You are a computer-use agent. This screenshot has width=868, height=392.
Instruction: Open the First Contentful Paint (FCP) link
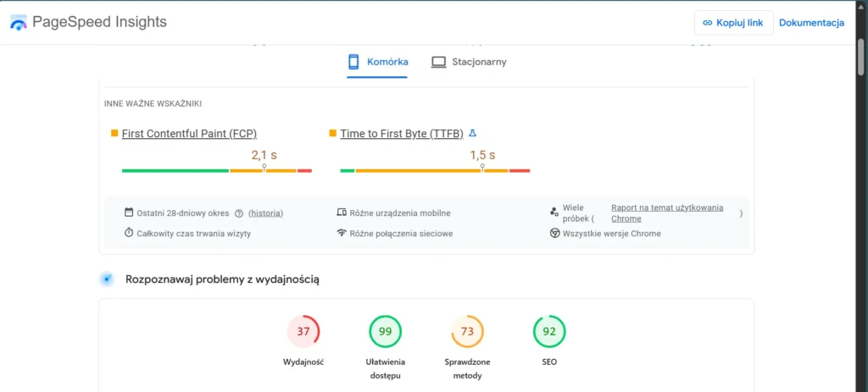click(x=189, y=133)
